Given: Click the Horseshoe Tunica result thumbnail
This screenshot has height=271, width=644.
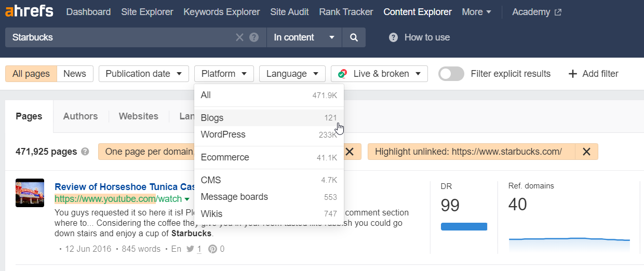Looking at the screenshot, I should pos(30,193).
